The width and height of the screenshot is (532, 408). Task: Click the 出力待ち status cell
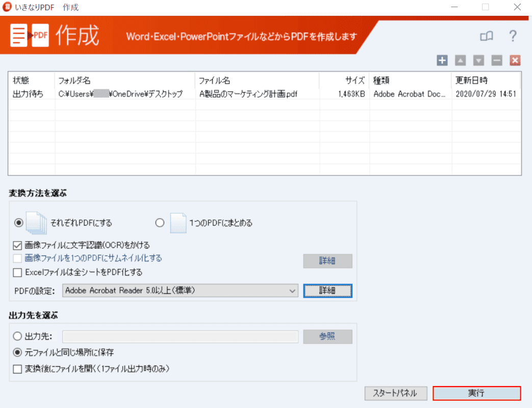tap(28, 94)
